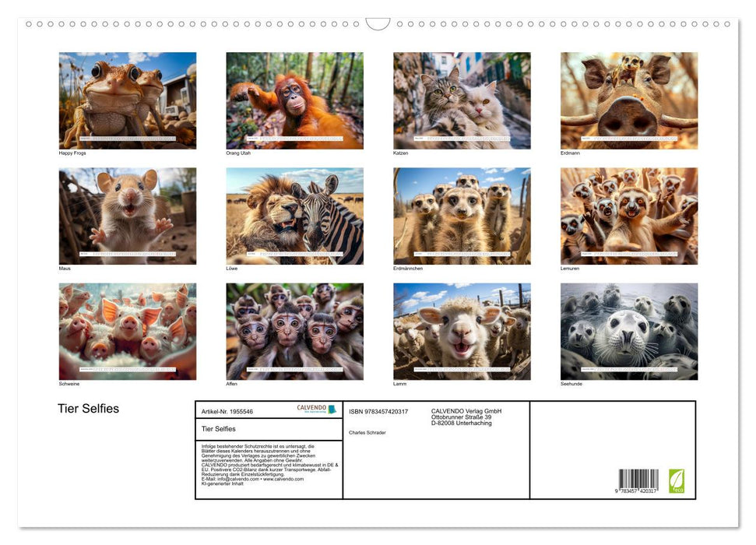Select the Tier Selfies field on the info card
This screenshot has height=545, width=756.
[x=219, y=428]
